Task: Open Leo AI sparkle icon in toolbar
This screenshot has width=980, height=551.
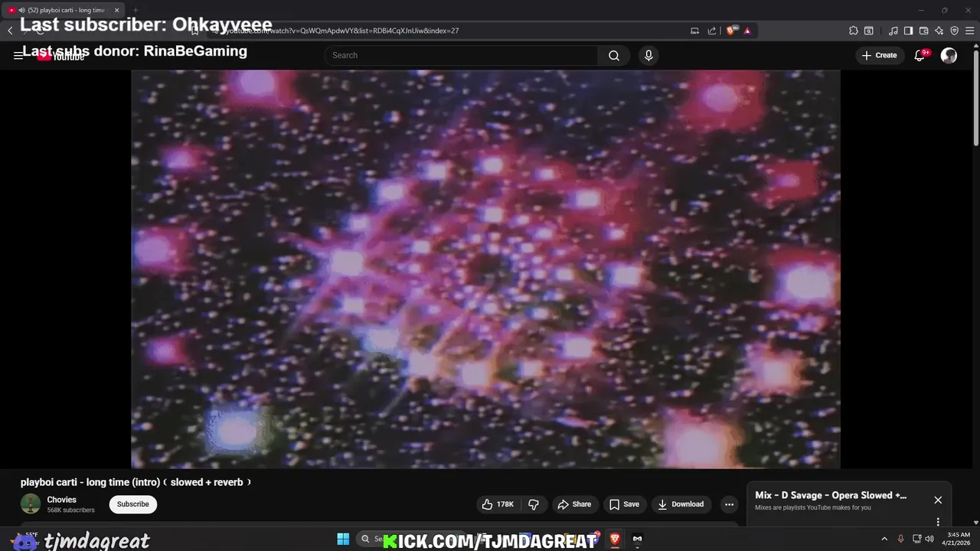Action: tap(939, 31)
